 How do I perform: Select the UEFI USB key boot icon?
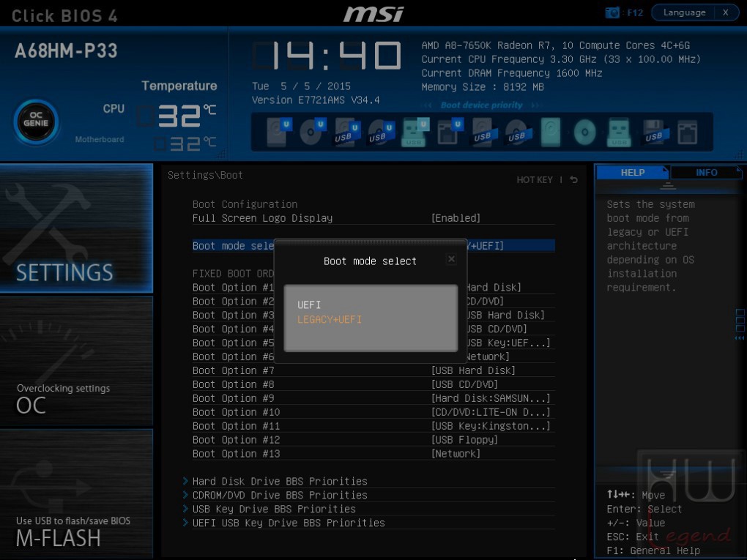click(415, 132)
